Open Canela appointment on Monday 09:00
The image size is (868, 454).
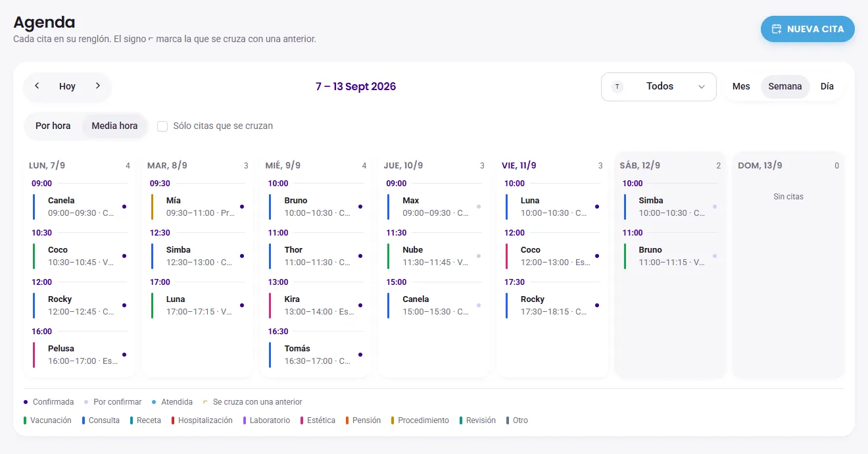click(80, 207)
